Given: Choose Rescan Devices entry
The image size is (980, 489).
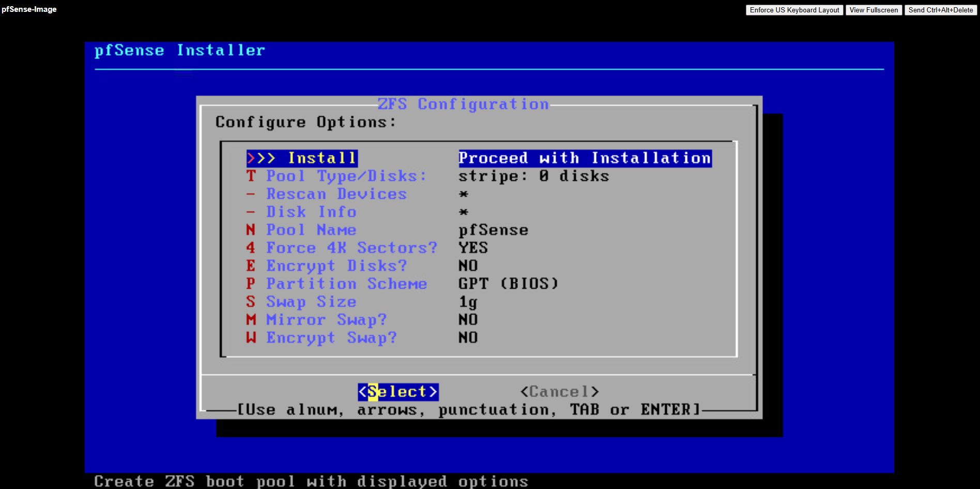Looking at the screenshot, I should [x=327, y=194].
